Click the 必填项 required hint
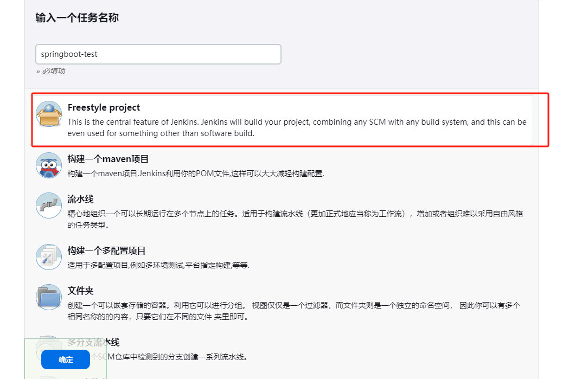This screenshot has width=588, height=379. [50, 71]
